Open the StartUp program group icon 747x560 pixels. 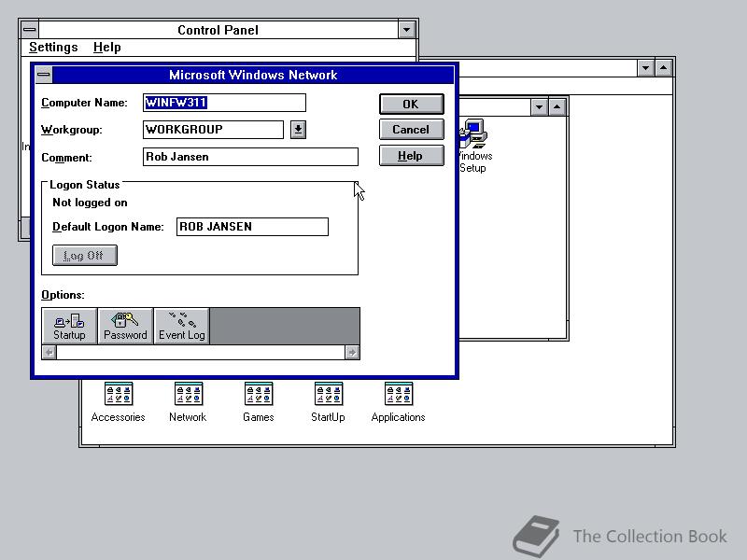328,403
